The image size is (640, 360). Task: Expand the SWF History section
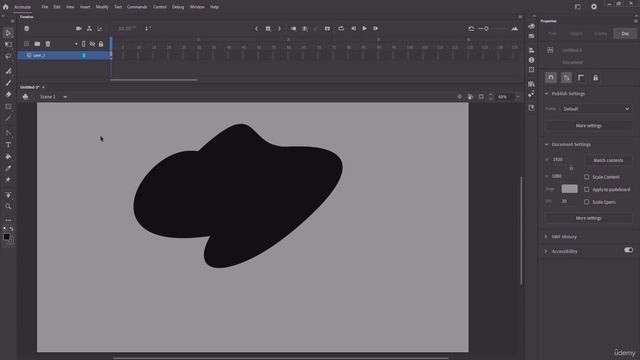[546, 237]
